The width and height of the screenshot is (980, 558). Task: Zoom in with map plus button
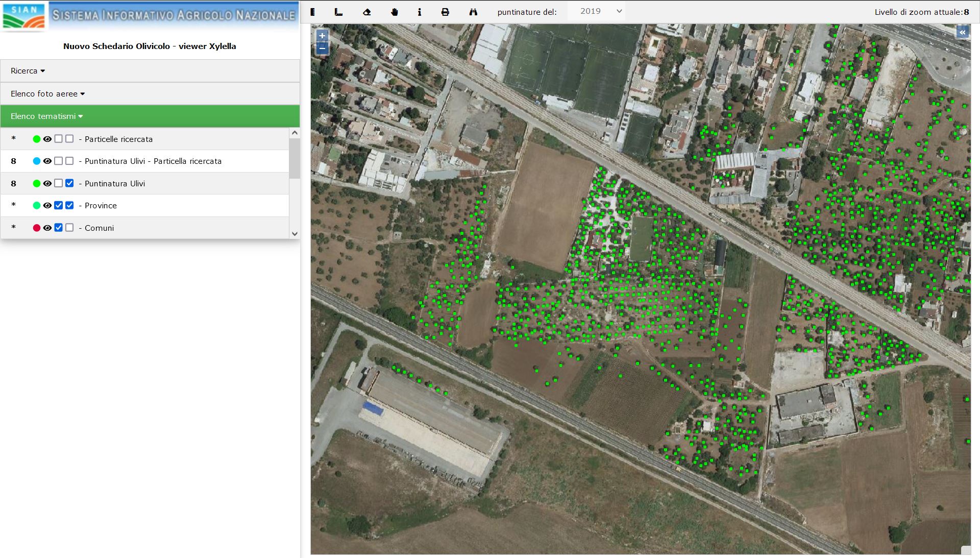[322, 36]
